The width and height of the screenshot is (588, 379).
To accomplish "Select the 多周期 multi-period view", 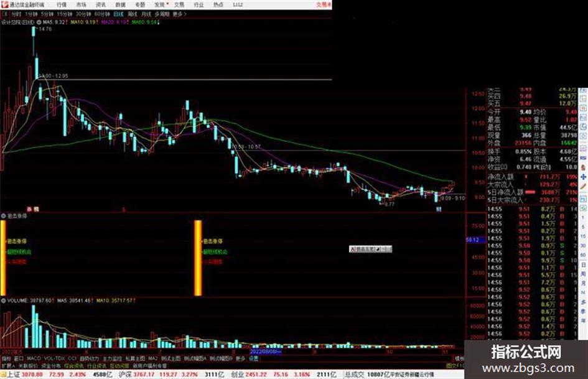I will click(x=162, y=14).
